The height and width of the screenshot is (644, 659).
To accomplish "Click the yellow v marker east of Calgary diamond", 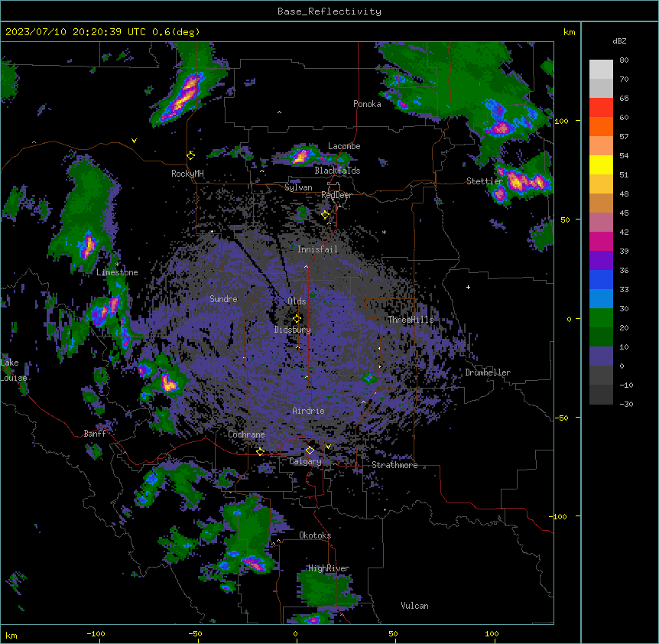I will 328,447.
